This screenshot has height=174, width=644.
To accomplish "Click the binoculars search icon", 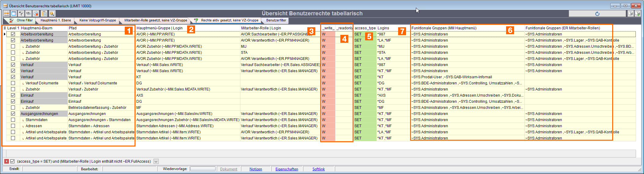I will pos(28,13).
